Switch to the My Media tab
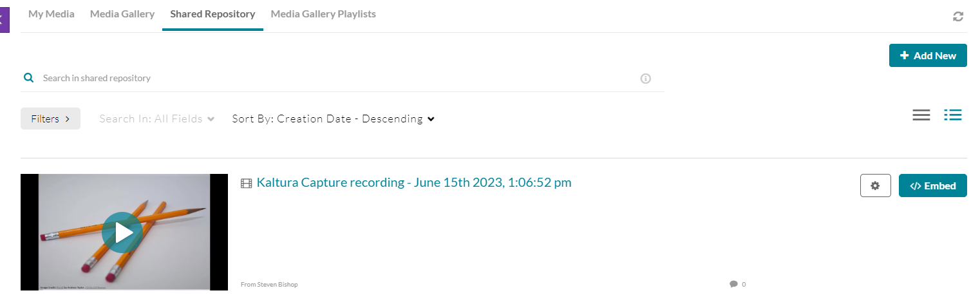Screen dimensions: 980x295 (51, 14)
